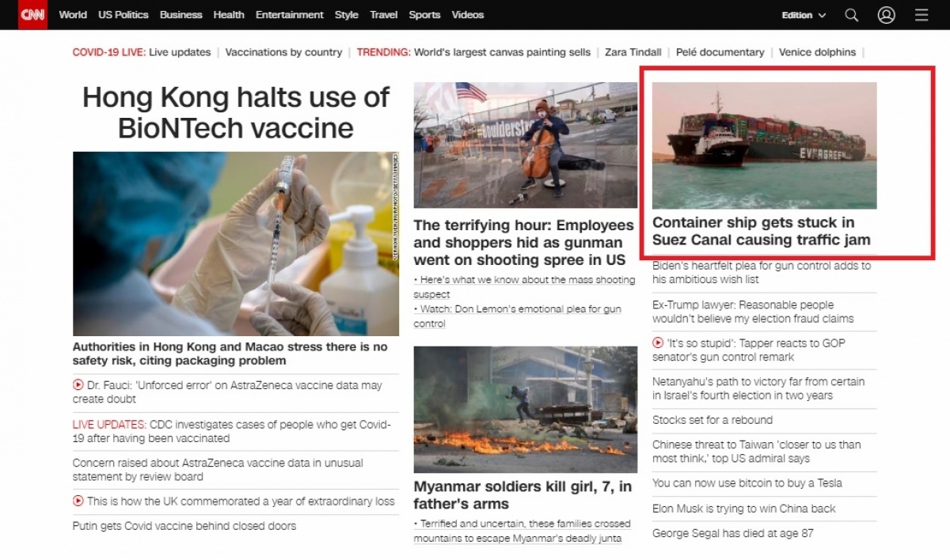This screenshot has height=560, width=950.
Task: Open Concern raised about AstraZeneca data story
Action: [218, 470]
